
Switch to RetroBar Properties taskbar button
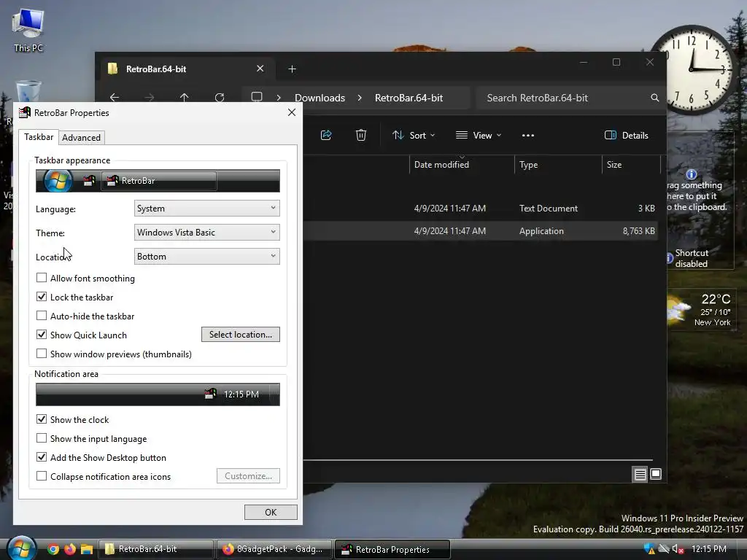point(392,549)
